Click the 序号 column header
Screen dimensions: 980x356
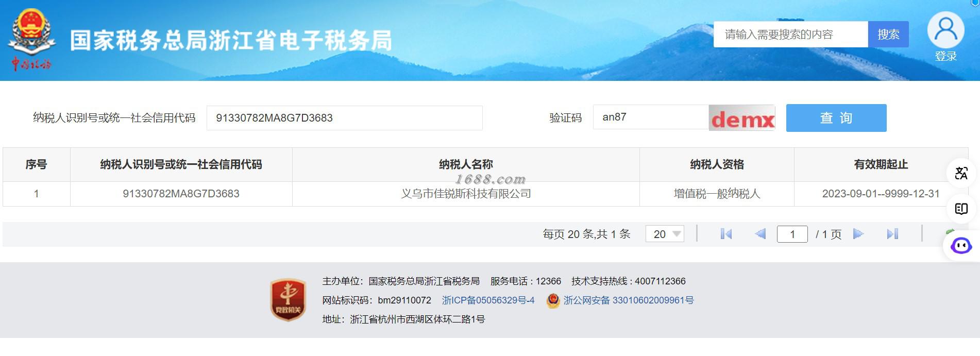(37, 164)
